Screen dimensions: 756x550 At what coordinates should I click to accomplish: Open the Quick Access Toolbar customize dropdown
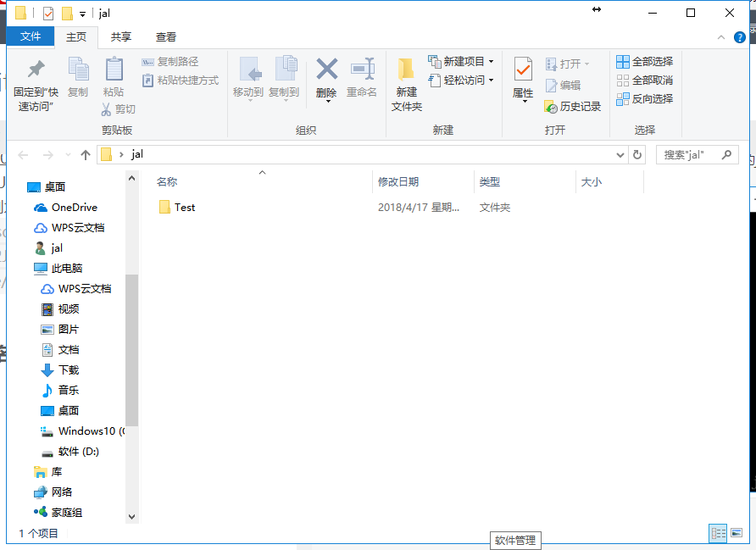pos(81,13)
